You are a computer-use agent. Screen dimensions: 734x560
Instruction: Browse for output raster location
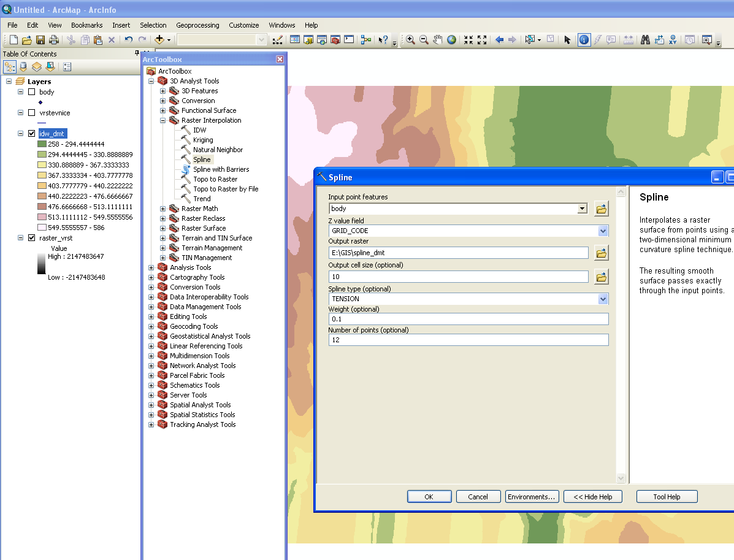click(602, 253)
